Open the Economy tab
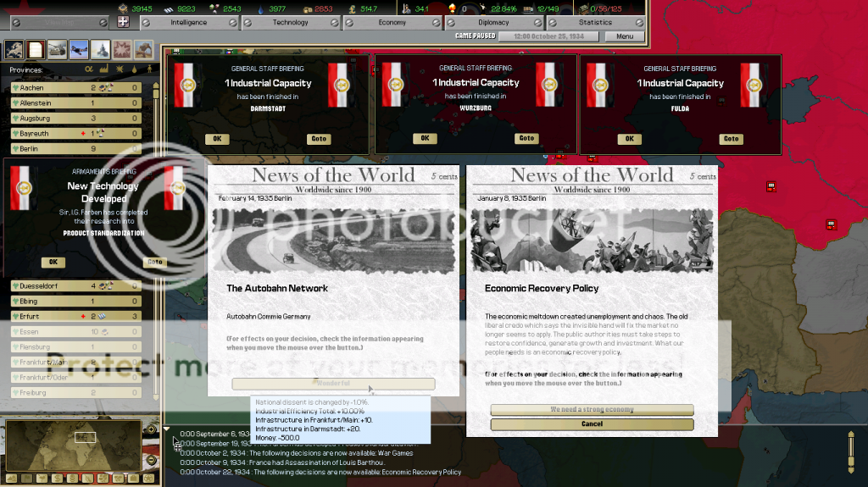Image resolution: width=868 pixels, height=487 pixels. (x=392, y=23)
